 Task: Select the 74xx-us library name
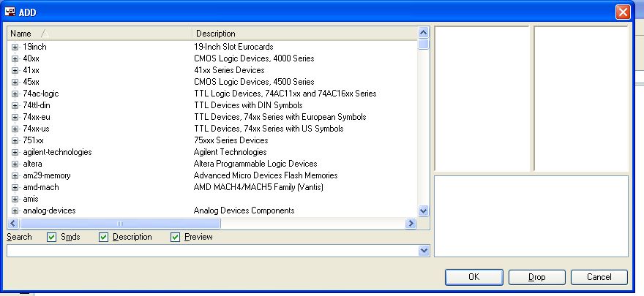pos(36,129)
